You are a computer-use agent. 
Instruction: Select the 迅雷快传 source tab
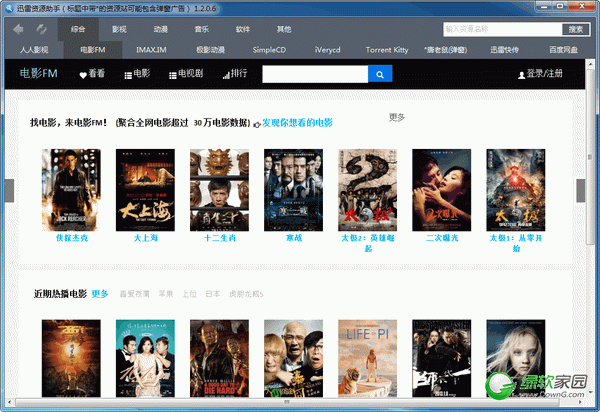tap(504, 50)
